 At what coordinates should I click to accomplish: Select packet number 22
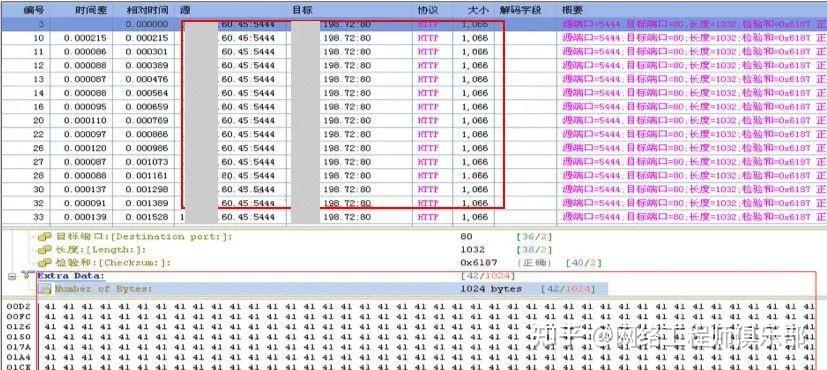(414, 134)
